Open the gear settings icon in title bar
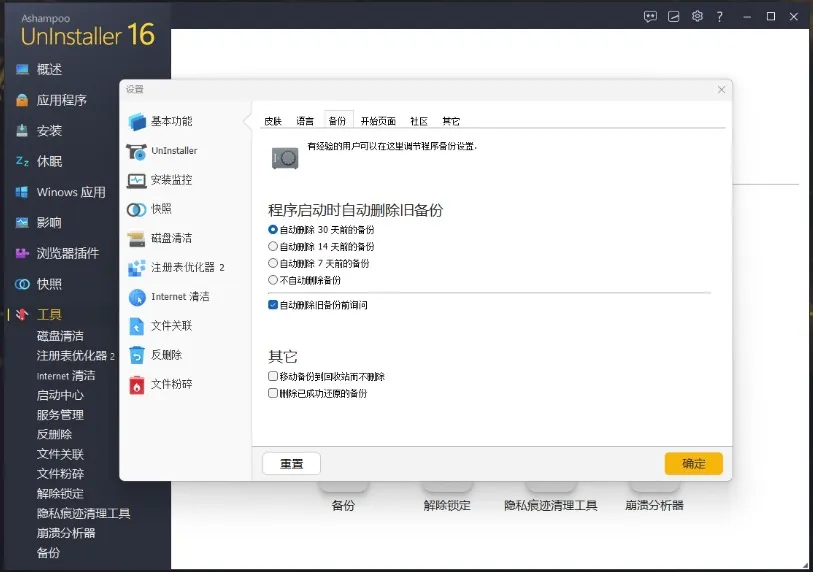The image size is (813, 572). coord(697,16)
